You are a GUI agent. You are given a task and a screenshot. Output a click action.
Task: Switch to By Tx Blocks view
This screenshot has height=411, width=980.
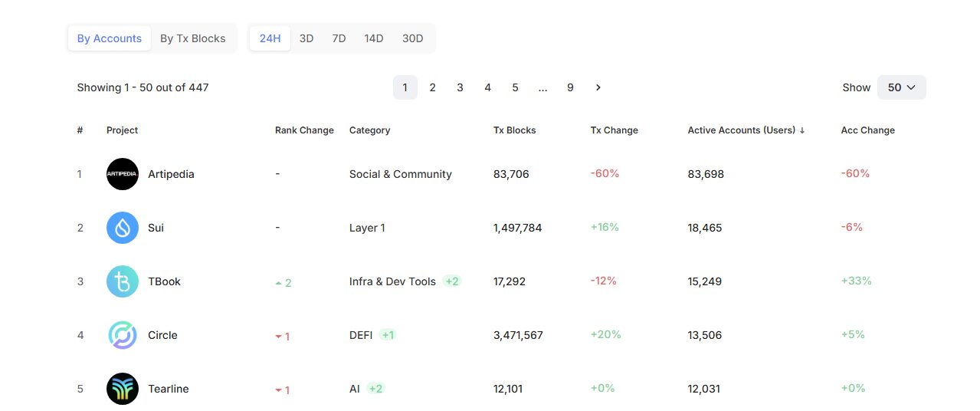pos(192,38)
